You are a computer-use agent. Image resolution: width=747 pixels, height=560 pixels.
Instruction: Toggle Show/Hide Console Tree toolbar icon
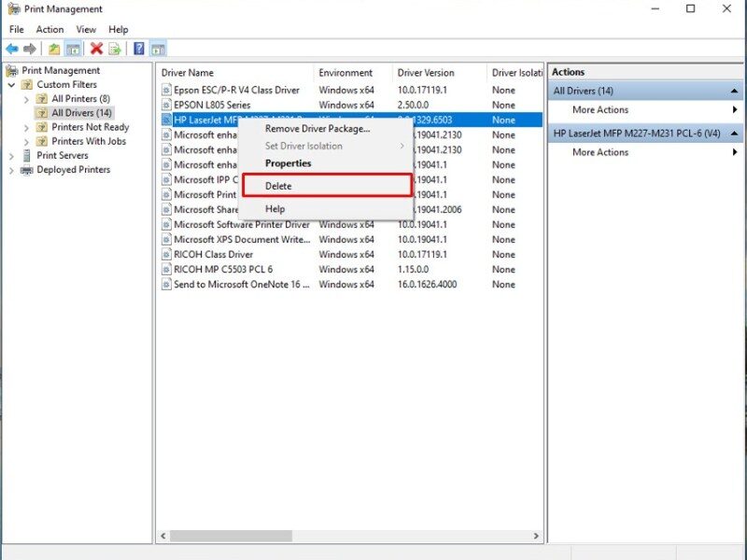click(73, 49)
